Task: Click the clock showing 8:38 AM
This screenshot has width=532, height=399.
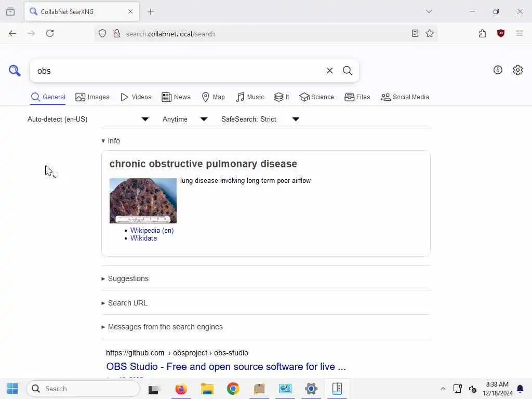Action: [x=497, y=384]
